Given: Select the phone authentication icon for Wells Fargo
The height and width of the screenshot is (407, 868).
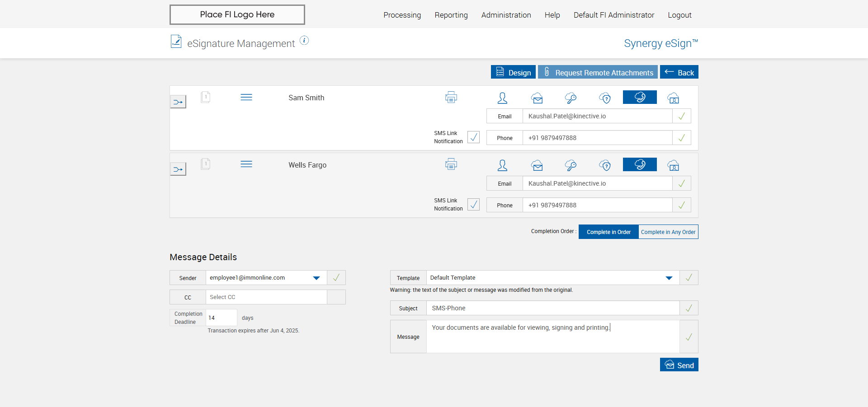Looking at the screenshot, I should (640, 164).
